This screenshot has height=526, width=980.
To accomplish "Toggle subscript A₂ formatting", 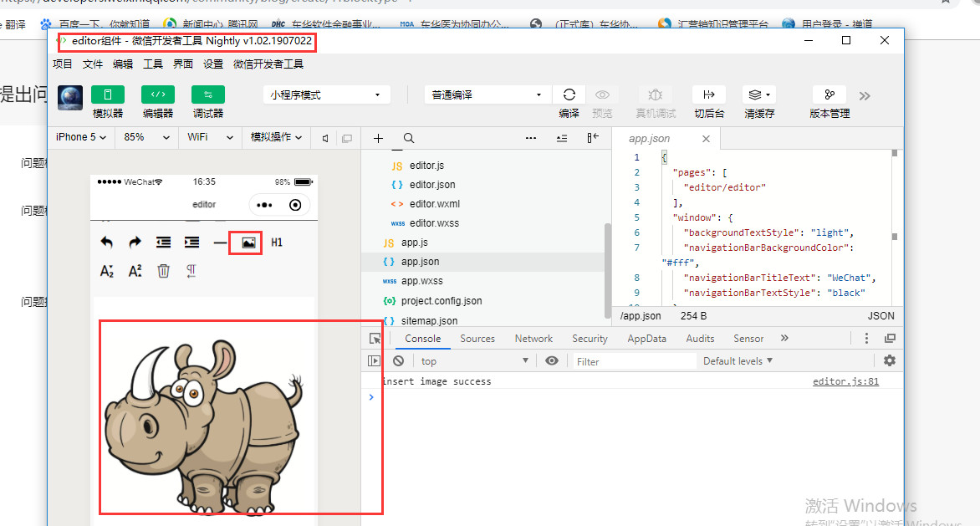I will click(107, 270).
